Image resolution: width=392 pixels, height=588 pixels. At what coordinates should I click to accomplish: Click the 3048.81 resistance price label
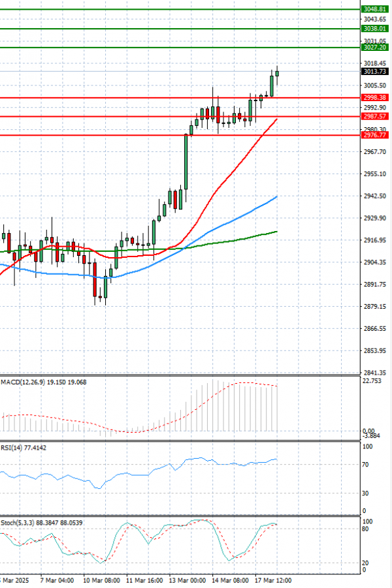374,9
